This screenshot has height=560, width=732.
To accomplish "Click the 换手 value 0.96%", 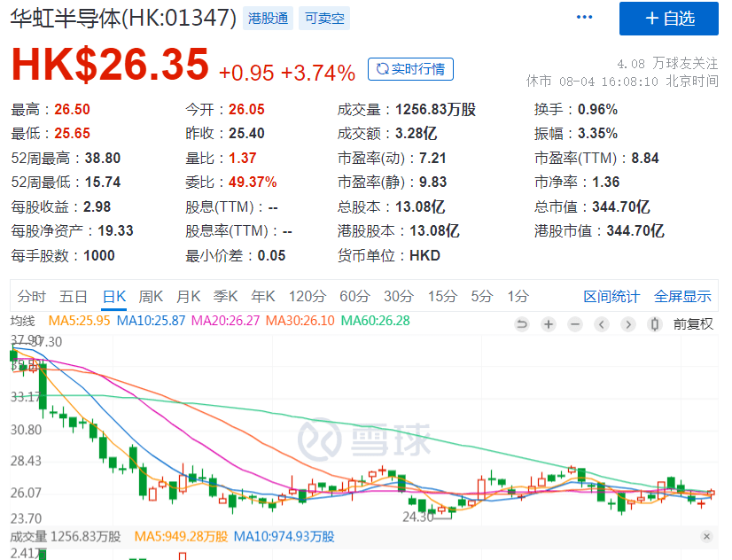I will pos(597,110).
